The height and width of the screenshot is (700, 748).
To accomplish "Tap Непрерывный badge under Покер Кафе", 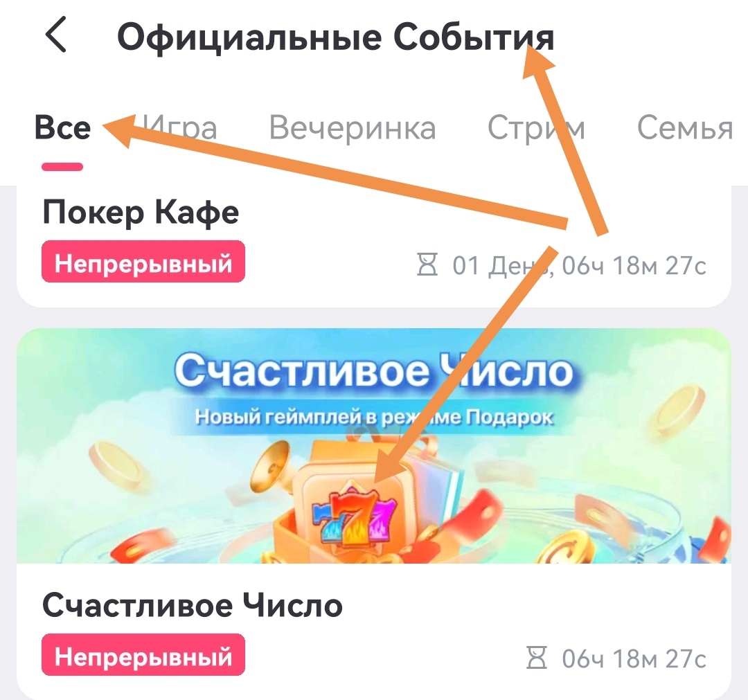I will click(x=143, y=262).
